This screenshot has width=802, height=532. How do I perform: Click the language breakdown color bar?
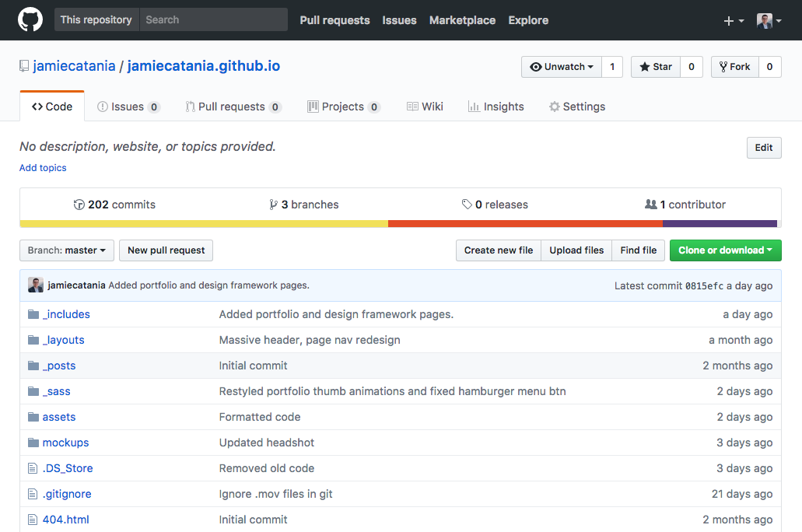pyautogui.click(x=400, y=224)
